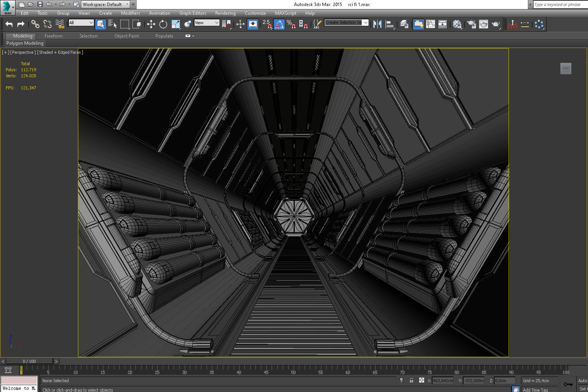Click the time slider showing 0 / 100
Viewport: 588px width, 392px height.
coord(30,361)
